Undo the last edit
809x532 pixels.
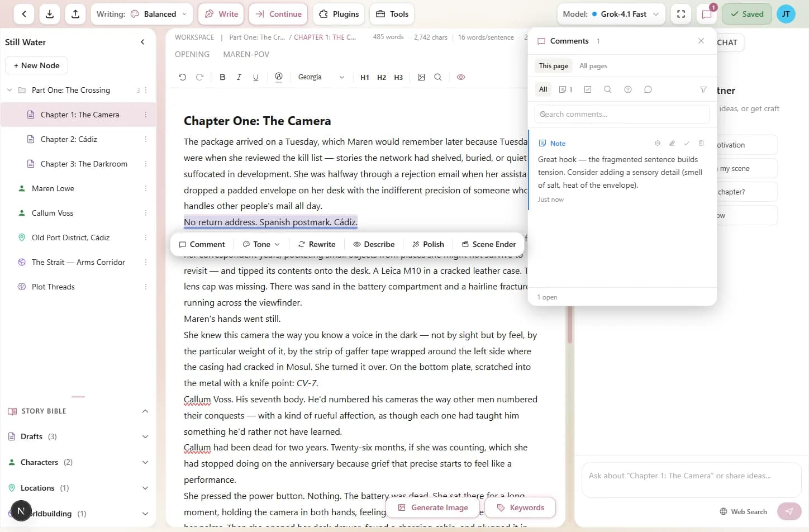point(182,77)
